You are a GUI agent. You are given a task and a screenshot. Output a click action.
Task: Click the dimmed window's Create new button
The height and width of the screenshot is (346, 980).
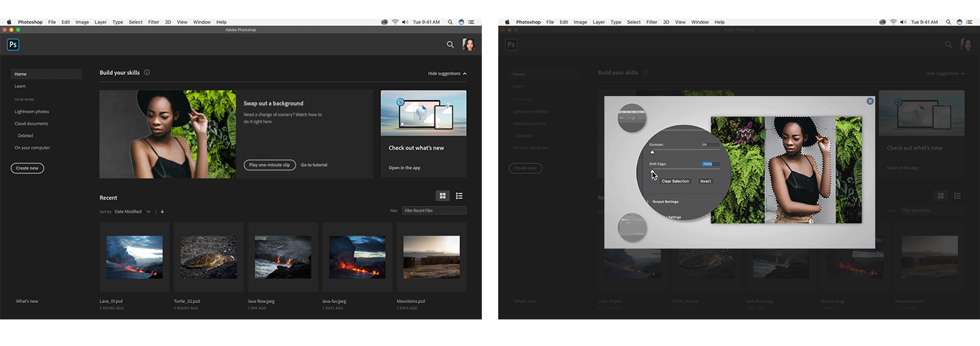click(x=525, y=168)
